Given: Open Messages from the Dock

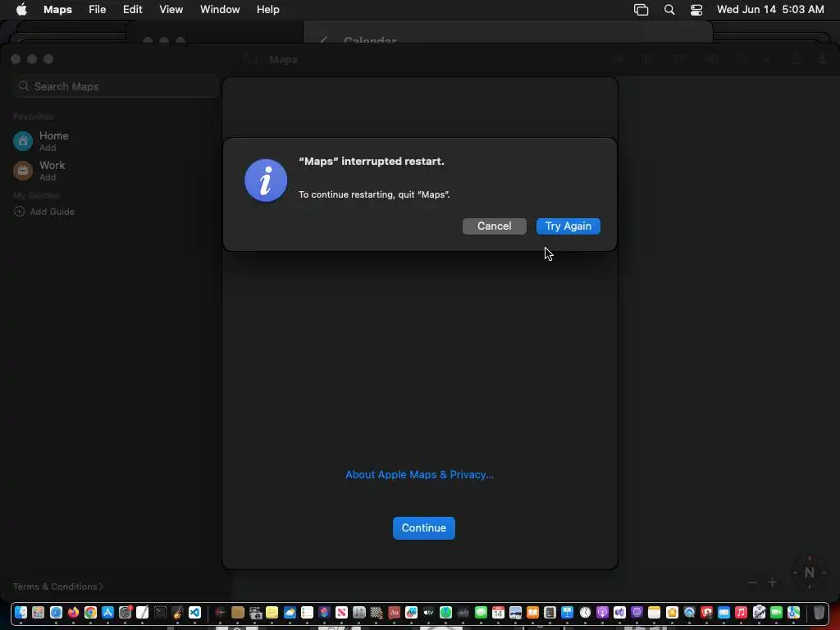Looking at the screenshot, I should [481, 612].
